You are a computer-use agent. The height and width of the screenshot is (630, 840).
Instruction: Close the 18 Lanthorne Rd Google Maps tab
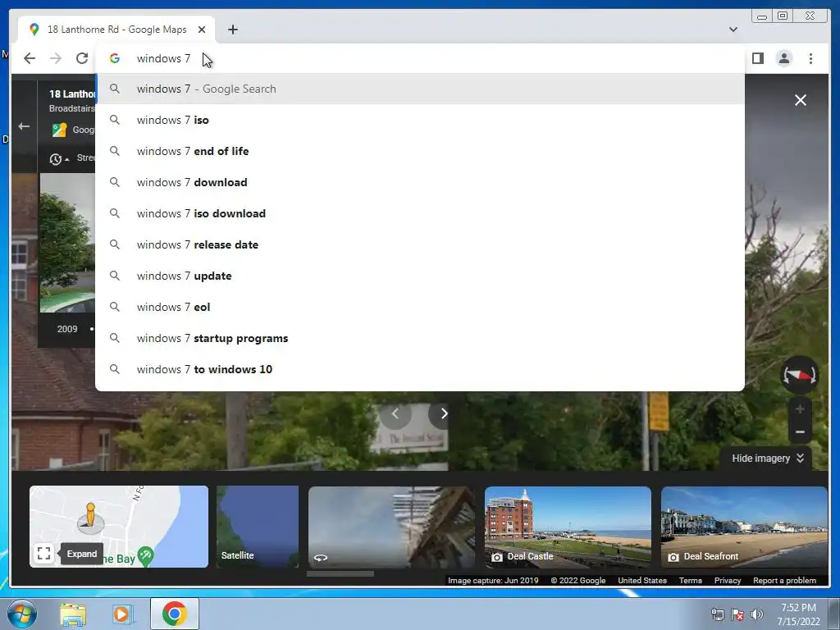tap(202, 30)
